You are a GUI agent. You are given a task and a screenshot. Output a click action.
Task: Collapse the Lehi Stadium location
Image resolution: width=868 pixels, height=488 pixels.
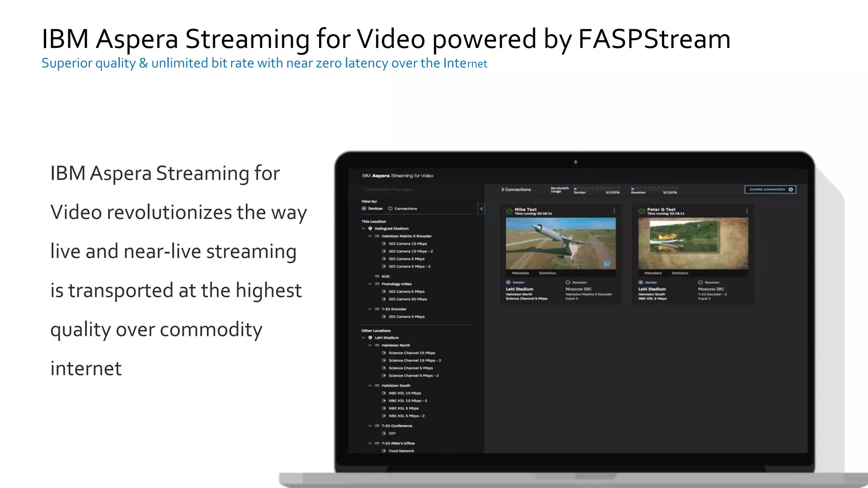click(363, 338)
